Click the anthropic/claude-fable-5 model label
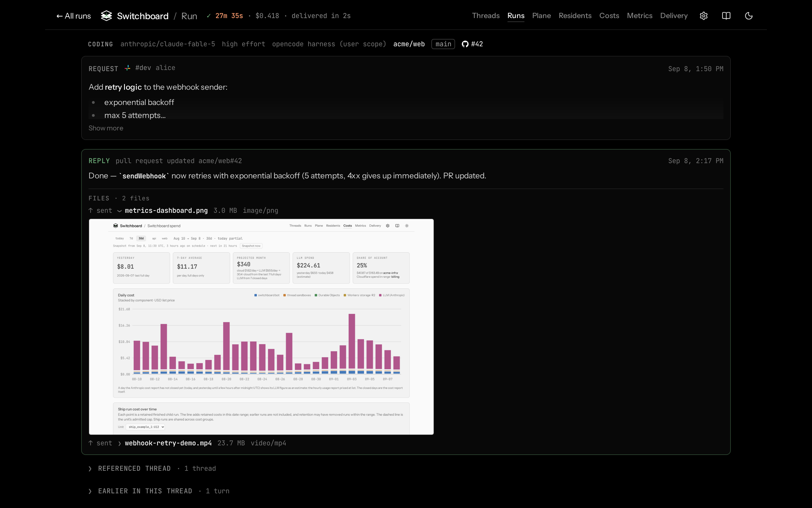 click(167, 44)
